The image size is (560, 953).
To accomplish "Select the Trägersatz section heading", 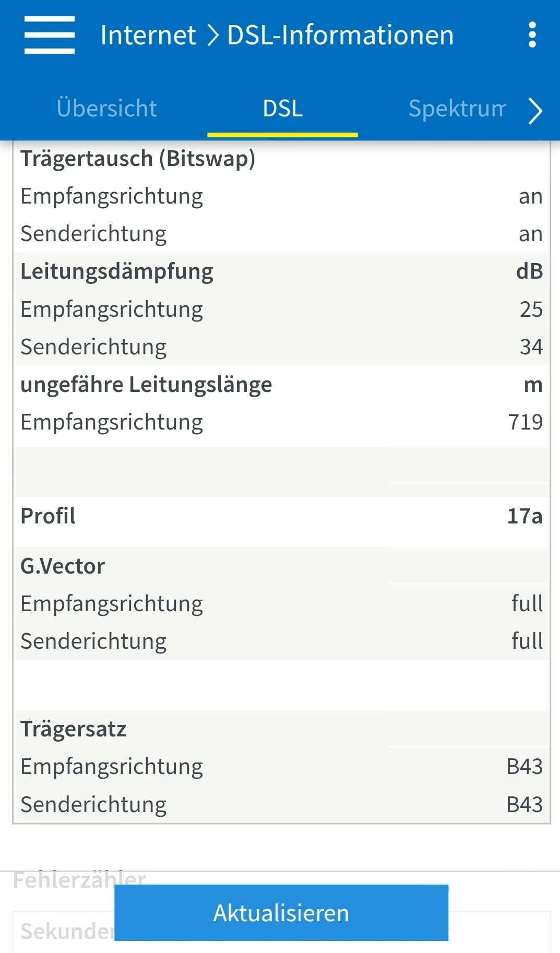I will [x=73, y=729].
